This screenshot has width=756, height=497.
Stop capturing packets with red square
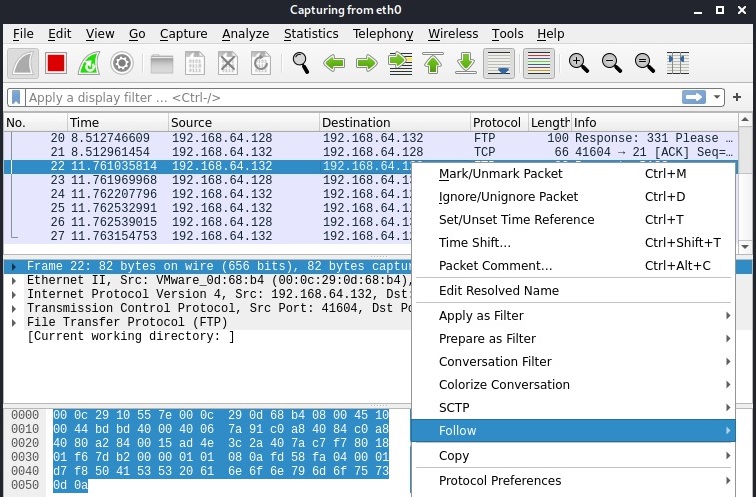coord(56,63)
